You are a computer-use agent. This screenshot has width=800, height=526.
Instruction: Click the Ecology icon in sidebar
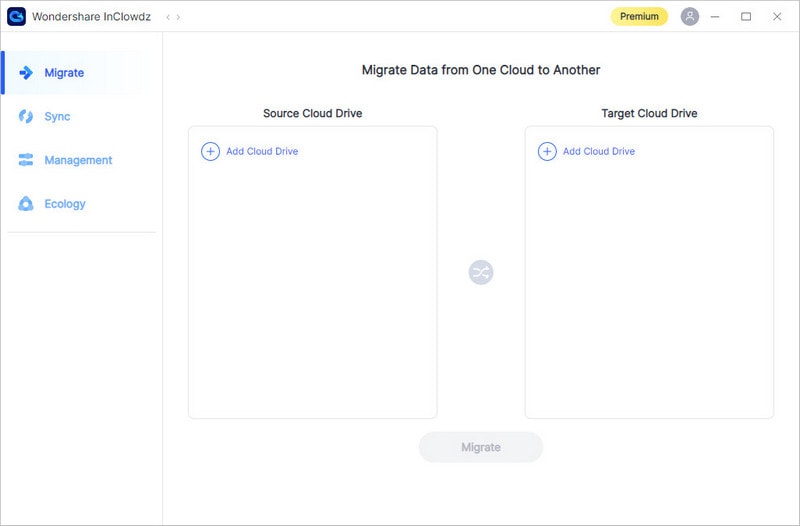coord(26,204)
